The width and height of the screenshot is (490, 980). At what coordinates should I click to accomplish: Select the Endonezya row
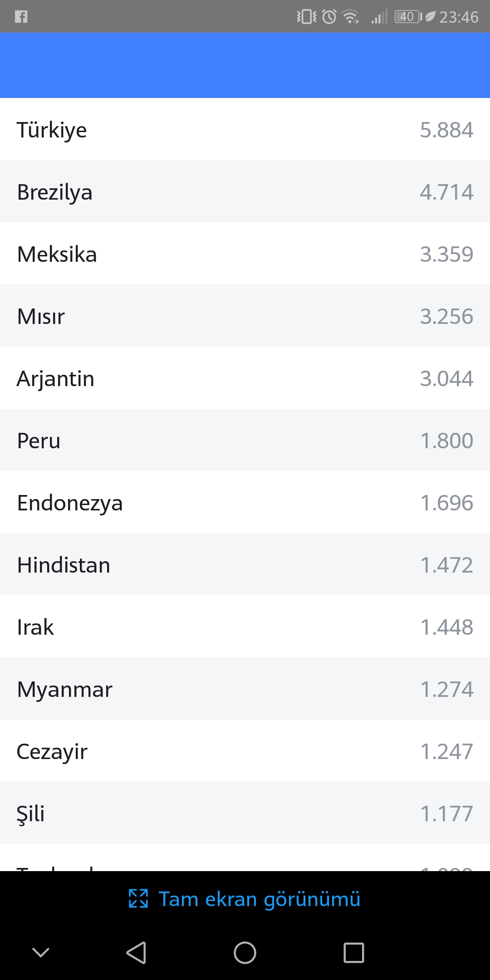(245, 502)
